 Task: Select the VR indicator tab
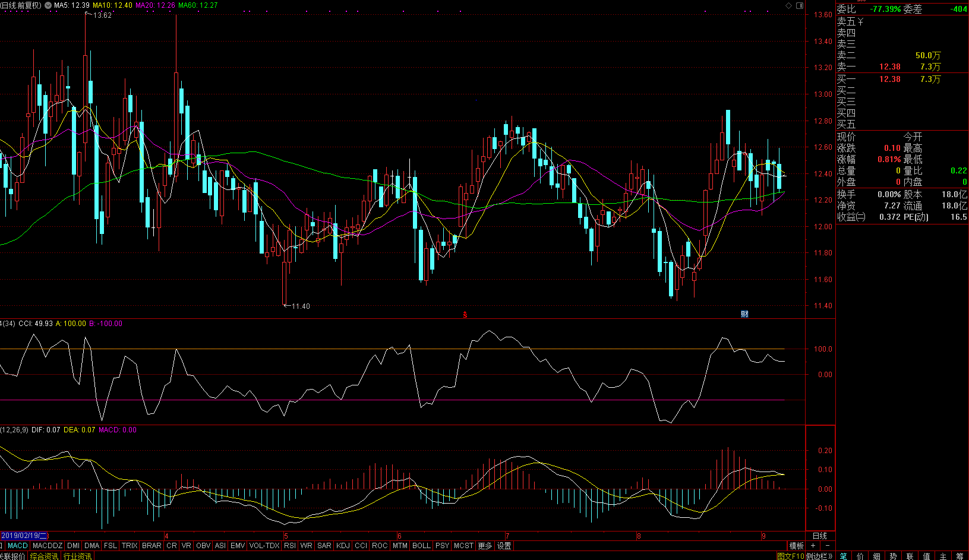coord(187,546)
